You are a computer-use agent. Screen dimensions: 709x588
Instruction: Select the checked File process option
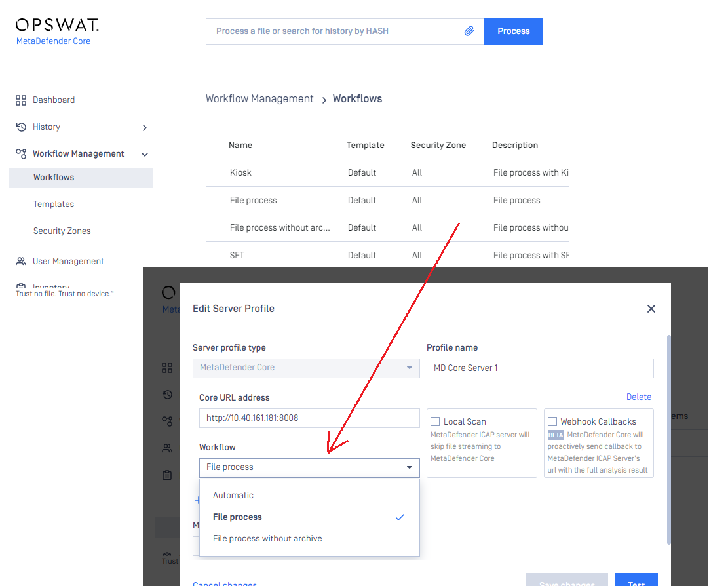pos(309,517)
